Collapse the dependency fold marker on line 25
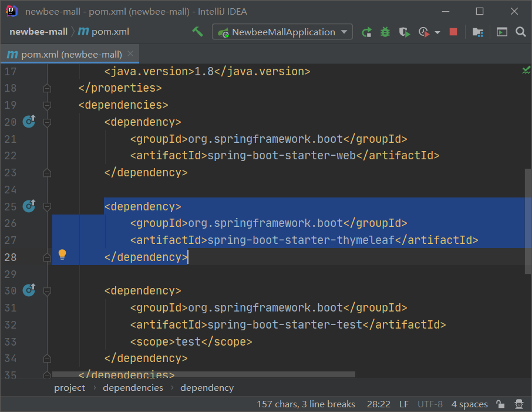Viewport: 532px width, 412px height. click(x=47, y=207)
